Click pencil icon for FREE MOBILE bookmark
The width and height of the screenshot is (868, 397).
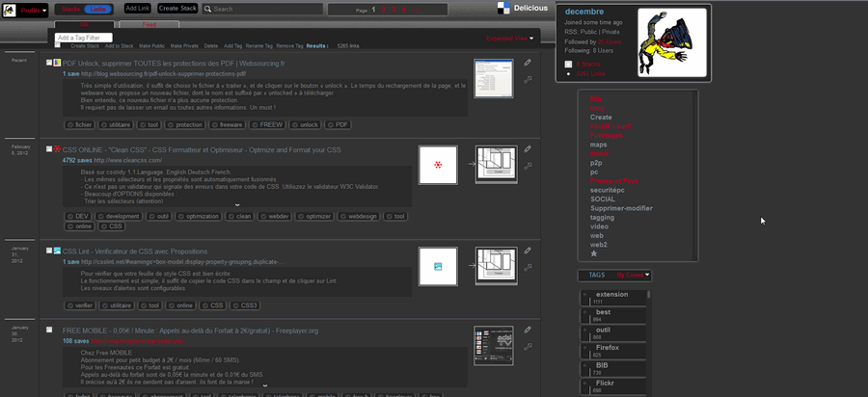[x=529, y=330]
